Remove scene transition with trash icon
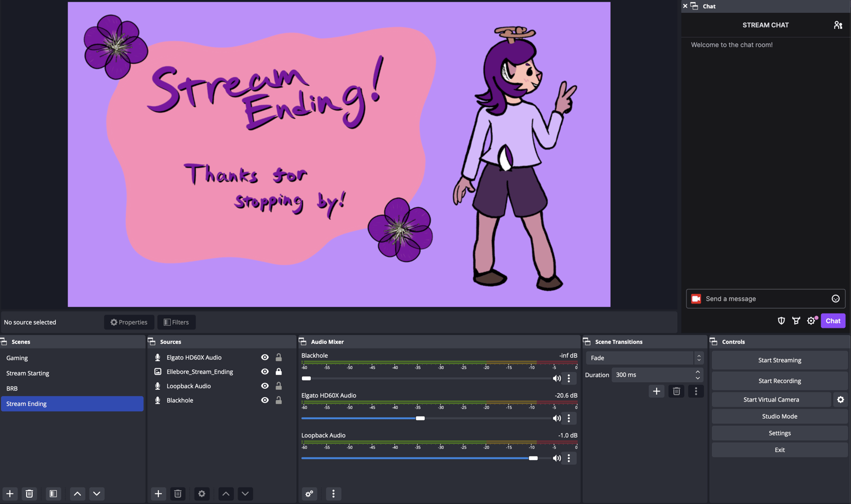Screen dimensions: 851x504 pyautogui.click(x=676, y=391)
